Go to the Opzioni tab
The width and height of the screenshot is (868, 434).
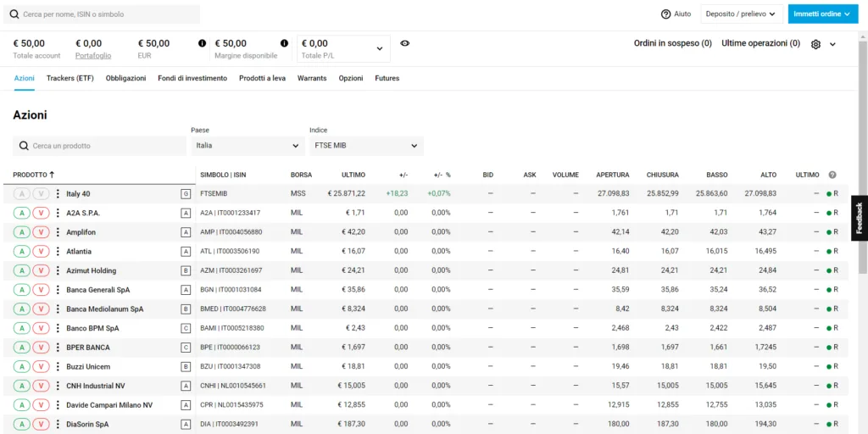pyautogui.click(x=351, y=78)
